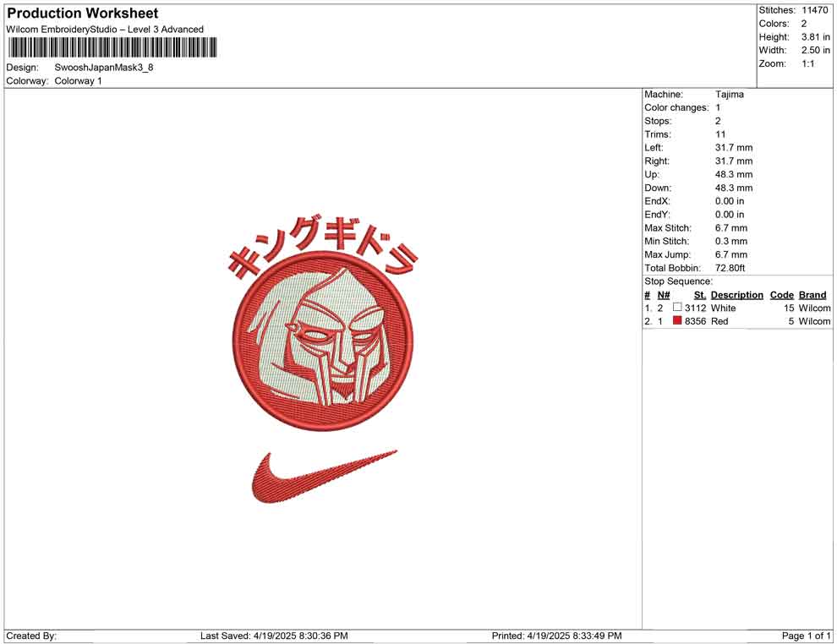The width and height of the screenshot is (837, 644).
Task: Click thread code 8356
Action: point(696,322)
